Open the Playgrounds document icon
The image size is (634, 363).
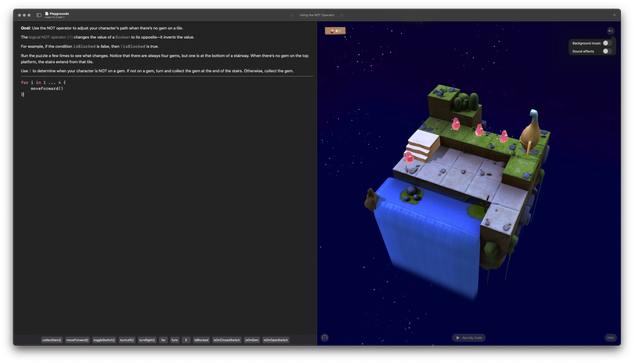pyautogui.click(x=46, y=14)
